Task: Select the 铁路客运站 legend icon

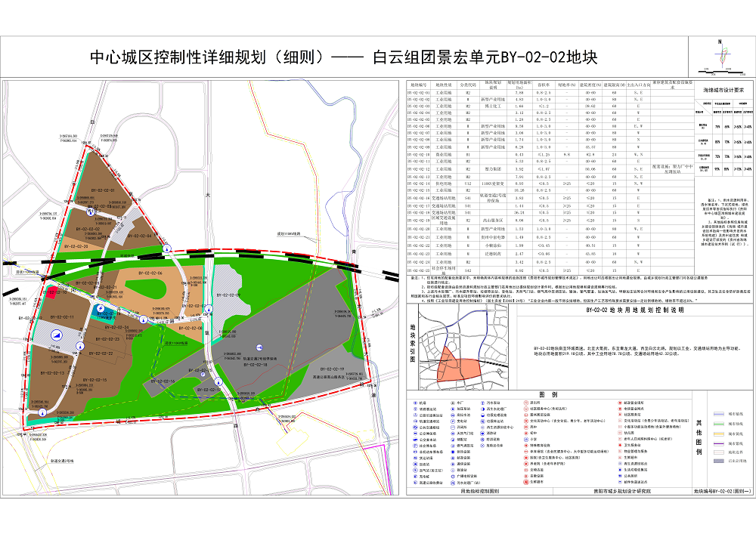Action: click(x=415, y=409)
